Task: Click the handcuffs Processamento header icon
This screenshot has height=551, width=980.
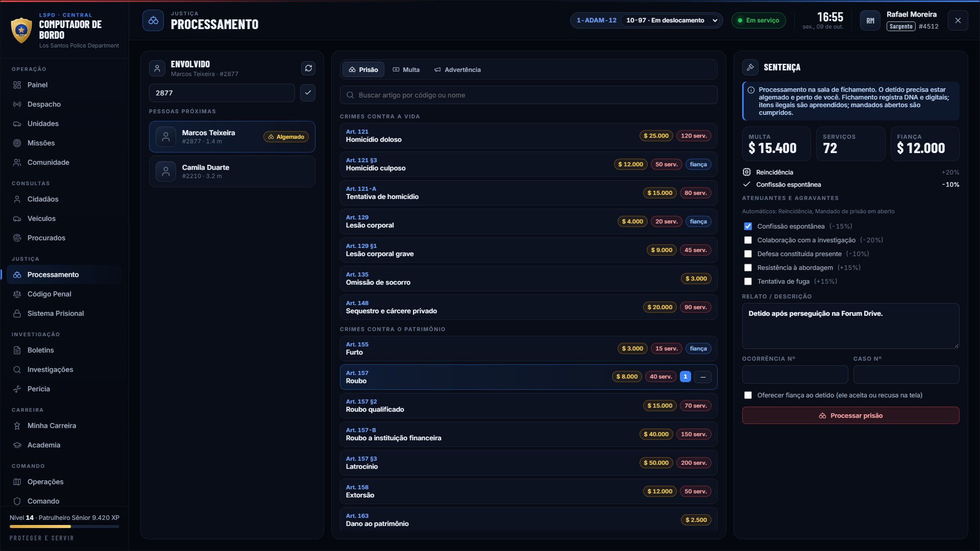Action: pos(153,20)
